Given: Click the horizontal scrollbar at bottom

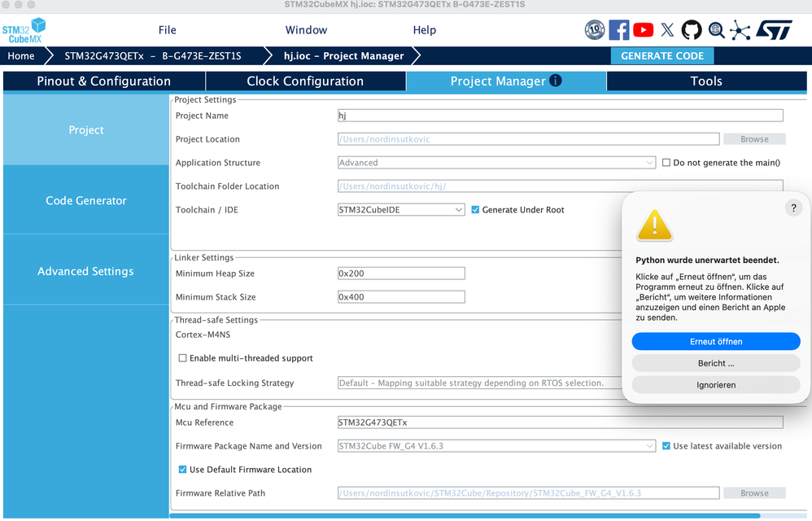Looking at the screenshot, I should [465, 516].
